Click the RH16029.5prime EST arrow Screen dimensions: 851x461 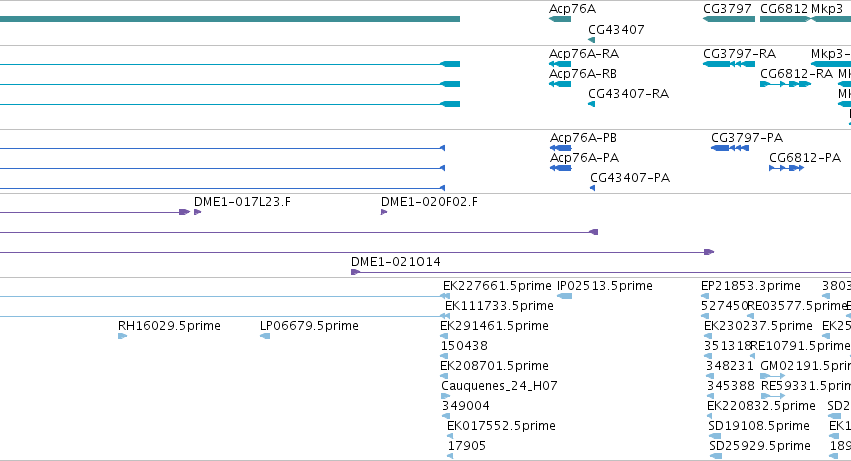122,336
